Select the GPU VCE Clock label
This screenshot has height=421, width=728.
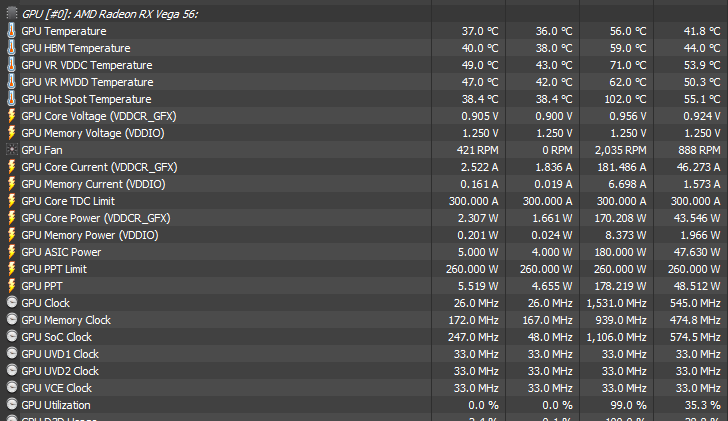pyautogui.click(x=57, y=388)
